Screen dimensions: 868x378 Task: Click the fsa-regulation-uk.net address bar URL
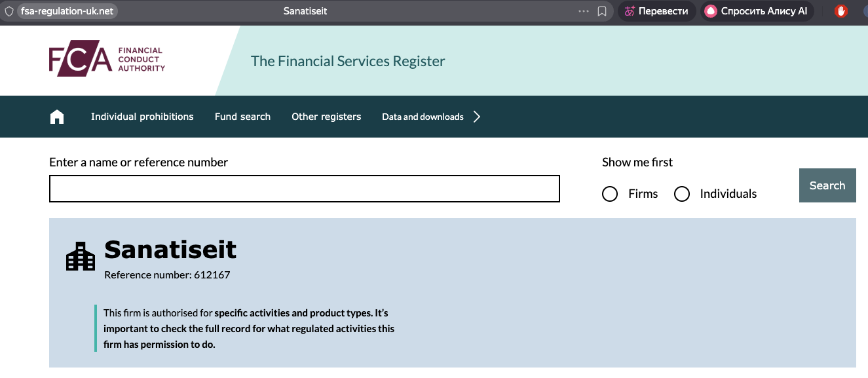tap(67, 11)
